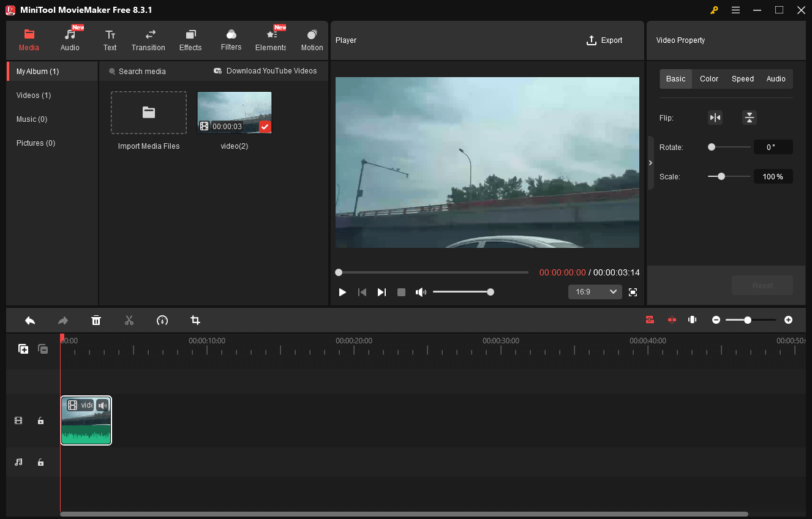Viewport: 812px width, 519px height.
Task: Delete clip using trash icon
Action: (x=96, y=320)
